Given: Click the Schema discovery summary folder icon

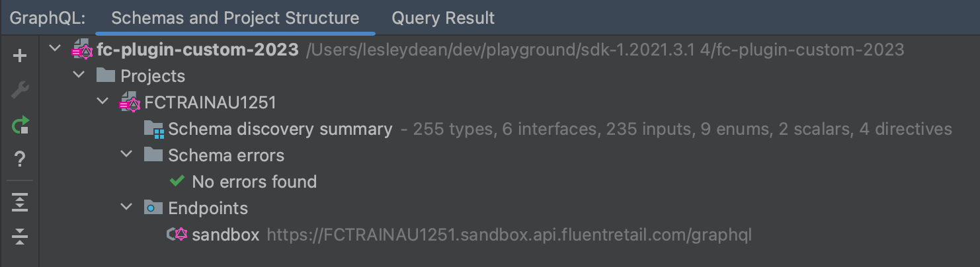Looking at the screenshot, I should tap(154, 130).
